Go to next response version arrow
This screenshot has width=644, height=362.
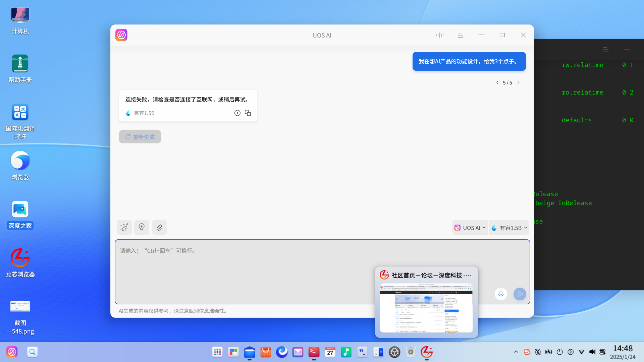[518, 82]
